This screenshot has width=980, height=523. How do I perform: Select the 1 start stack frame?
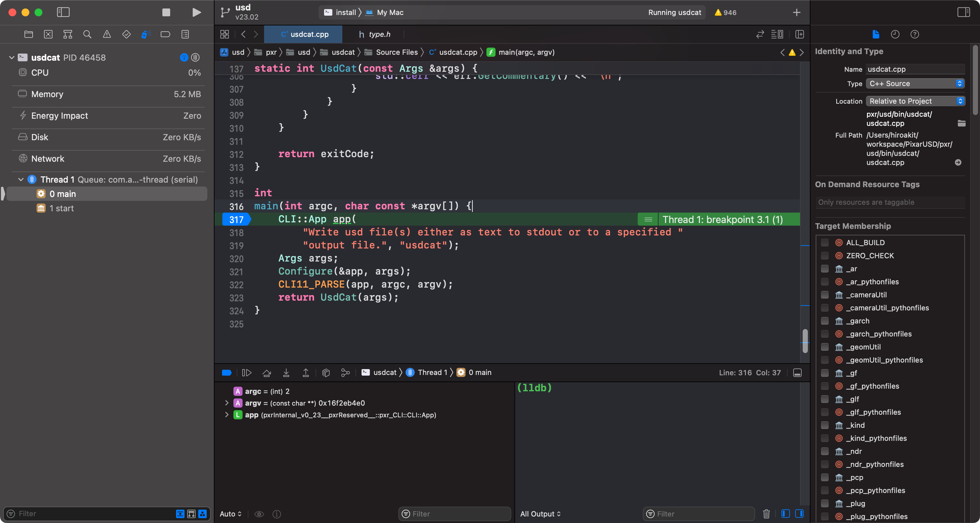click(x=61, y=208)
